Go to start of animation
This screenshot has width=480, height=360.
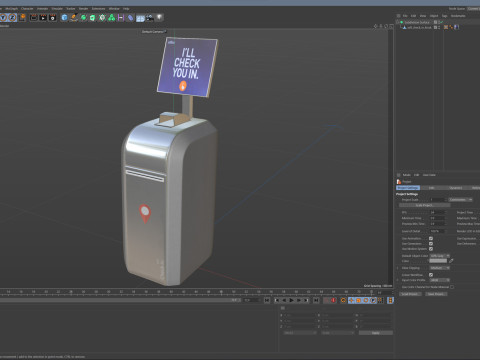point(267,300)
